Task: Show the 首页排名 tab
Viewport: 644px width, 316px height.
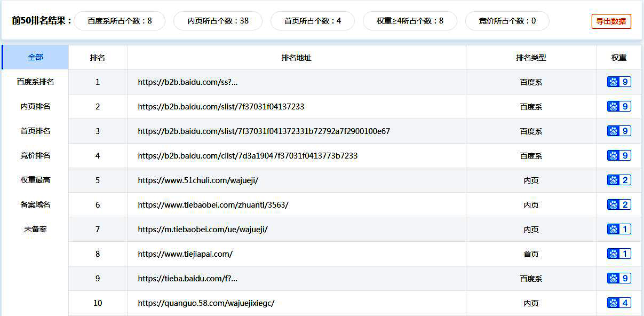Action: point(35,131)
